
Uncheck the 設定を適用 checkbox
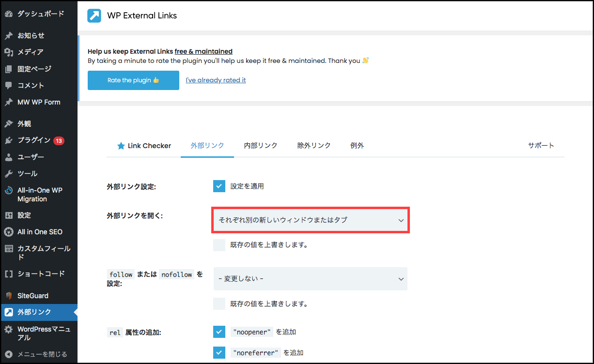coord(219,186)
